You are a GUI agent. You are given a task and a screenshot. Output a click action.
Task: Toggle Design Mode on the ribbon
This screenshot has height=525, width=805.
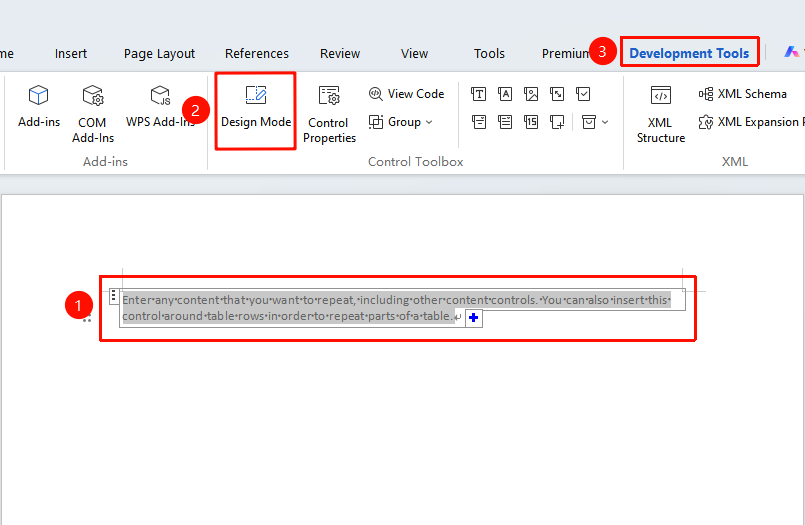(256, 107)
